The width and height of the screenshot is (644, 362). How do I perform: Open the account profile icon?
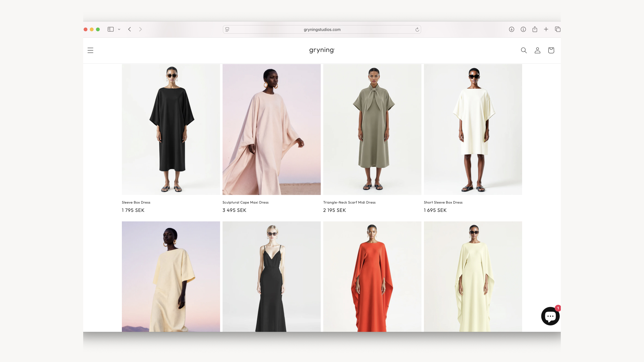[x=537, y=50]
